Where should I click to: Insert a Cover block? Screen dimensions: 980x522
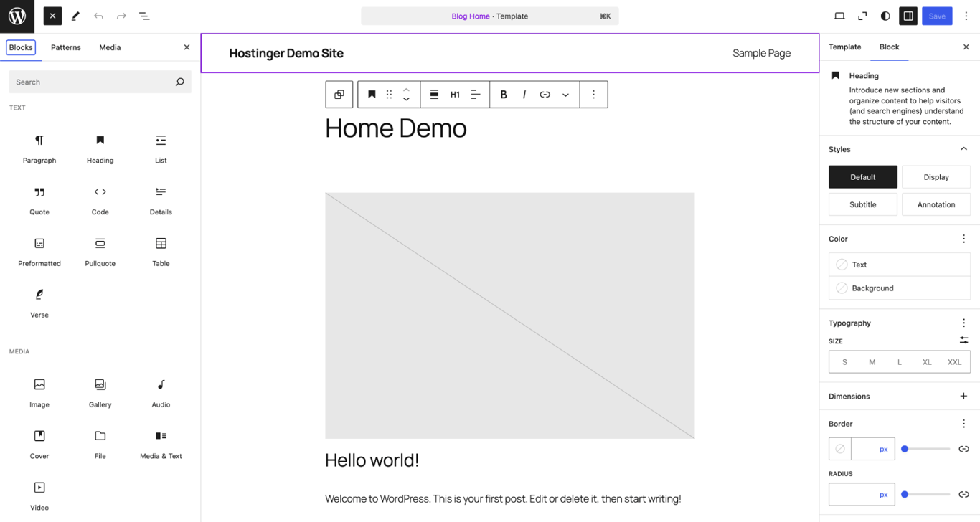[39, 444]
